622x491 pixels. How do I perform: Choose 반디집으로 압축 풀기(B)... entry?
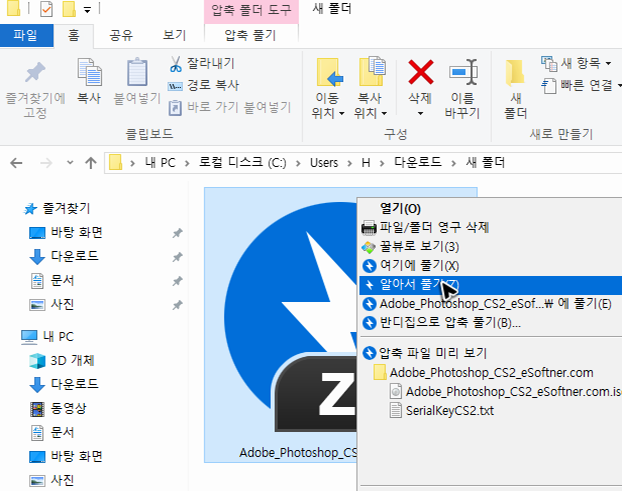pos(490,322)
